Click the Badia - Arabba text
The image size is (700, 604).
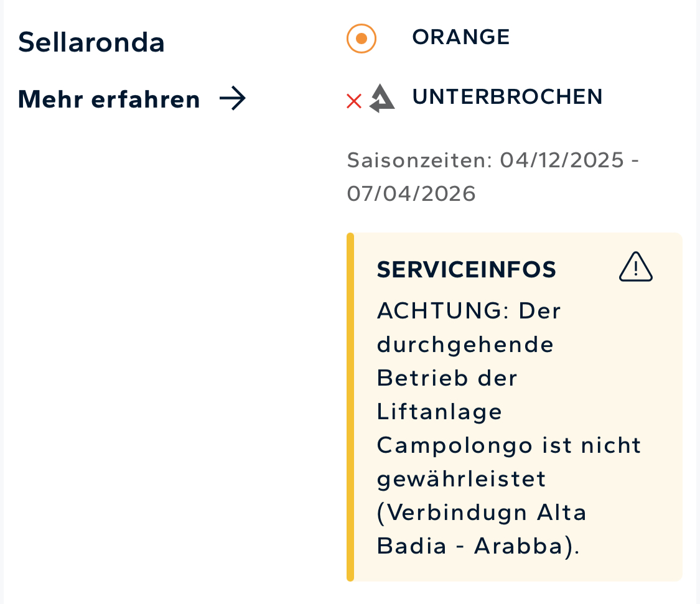(478, 546)
